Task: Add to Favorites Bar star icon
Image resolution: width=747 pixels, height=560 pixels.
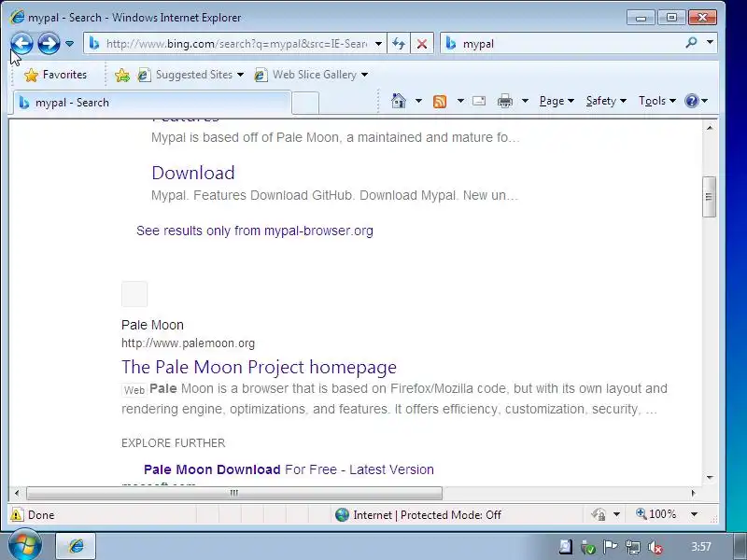Action: tap(122, 75)
